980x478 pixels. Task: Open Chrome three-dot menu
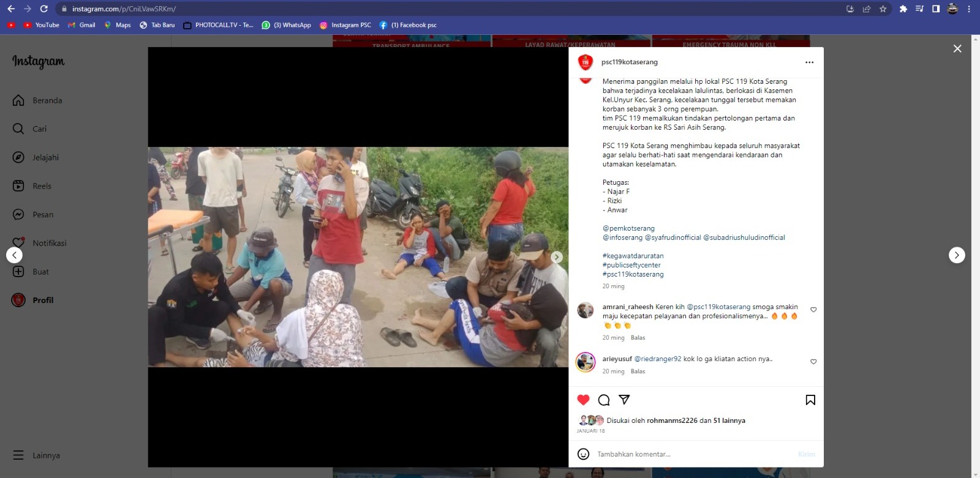[x=969, y=9]
